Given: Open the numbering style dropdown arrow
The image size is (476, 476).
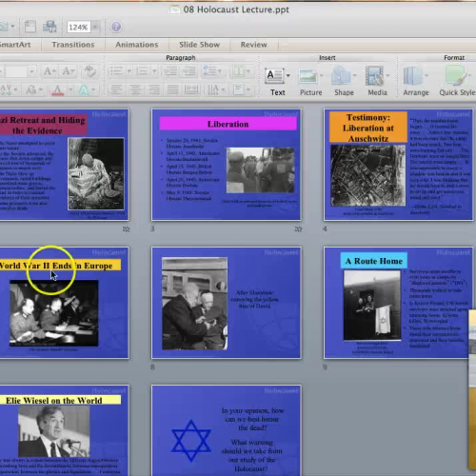Looking at the screenshot, I should [154, 71].
